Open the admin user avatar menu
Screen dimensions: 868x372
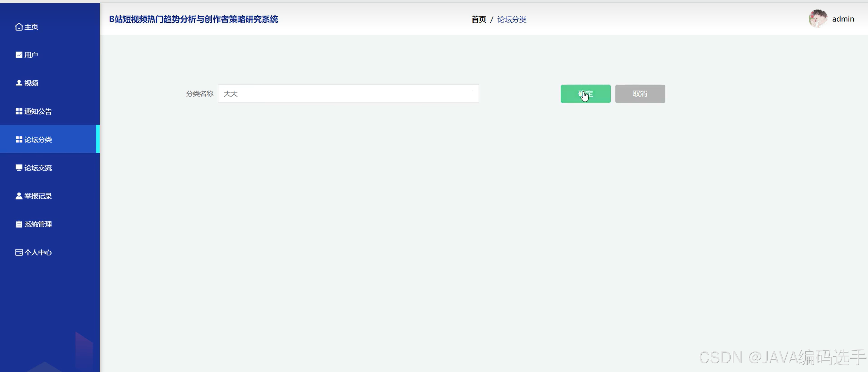click(818, 19)
